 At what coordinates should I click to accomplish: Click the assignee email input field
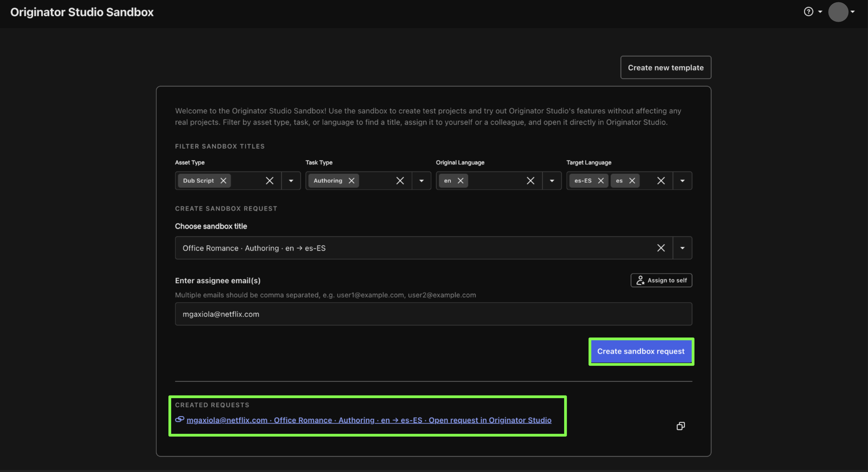(x=434, y=314)
